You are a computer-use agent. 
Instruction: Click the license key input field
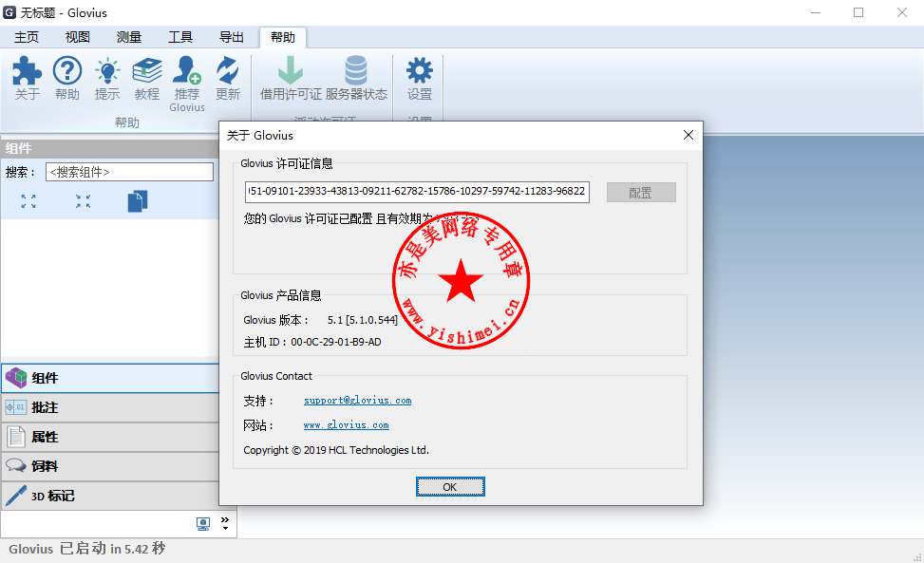(x=417, y=192)
